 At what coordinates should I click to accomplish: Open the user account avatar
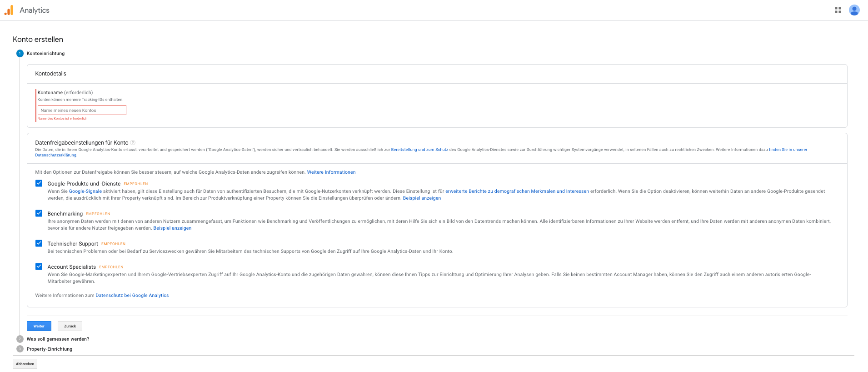(854, 10)
